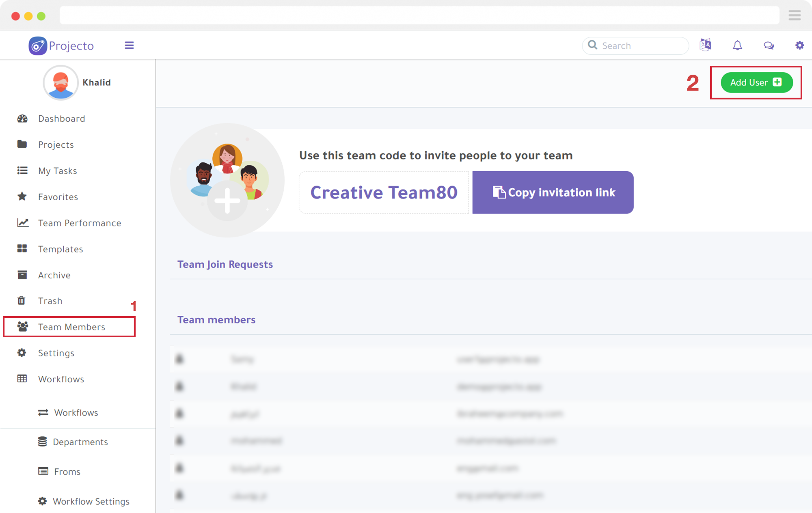Click the sidebar Settings gear icon
The width and height of the screenshot is (812, 513).
pyautogui.click(x=22, y=353)
